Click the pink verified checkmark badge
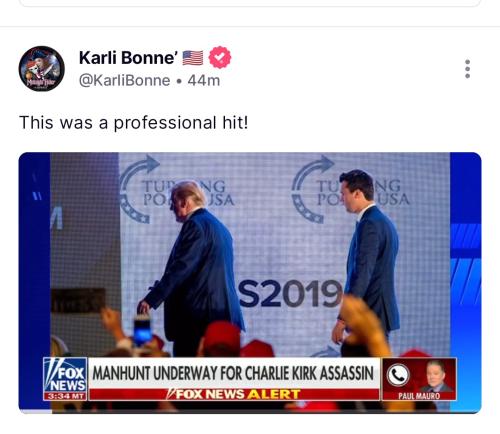The height and width of the screenshot is (434, 500). pyautogui.click(x=220, y=58)
